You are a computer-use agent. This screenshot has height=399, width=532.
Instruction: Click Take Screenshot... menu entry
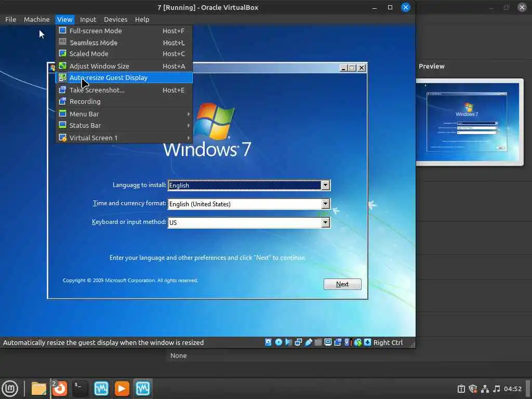pos(124,90)
